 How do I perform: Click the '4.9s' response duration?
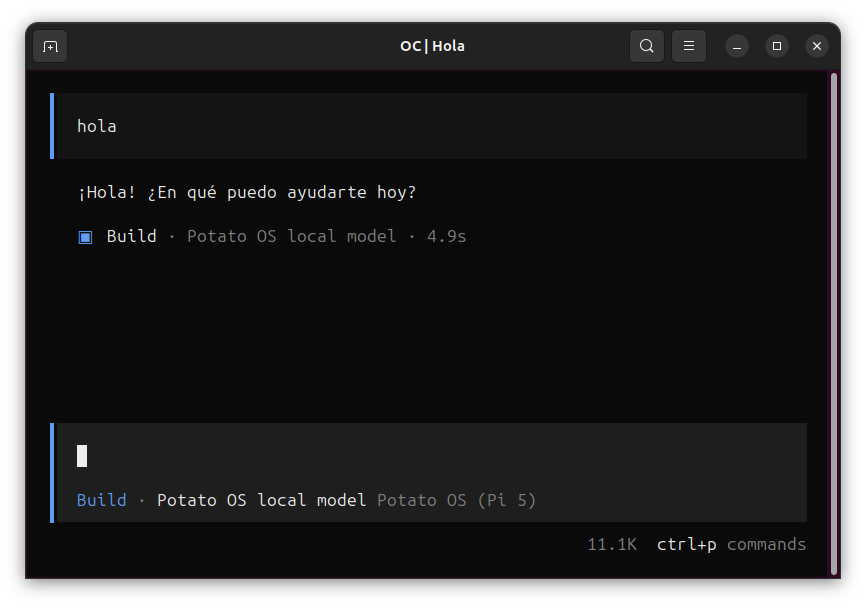point(446,236)
